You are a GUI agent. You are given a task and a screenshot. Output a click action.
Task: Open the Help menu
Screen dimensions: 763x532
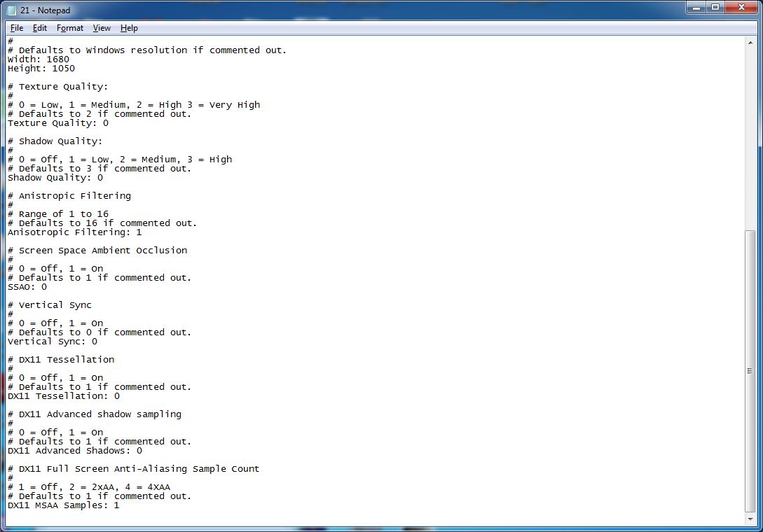129,28
